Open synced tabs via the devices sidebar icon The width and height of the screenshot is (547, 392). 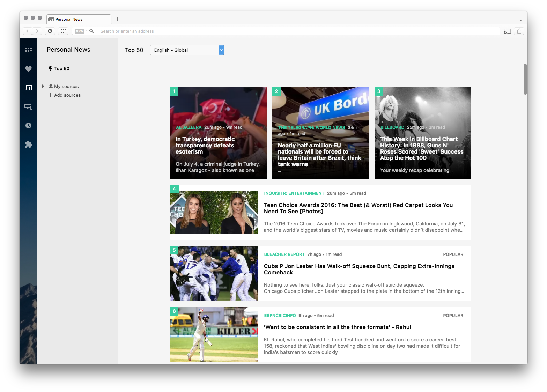[x=28, y=107]
